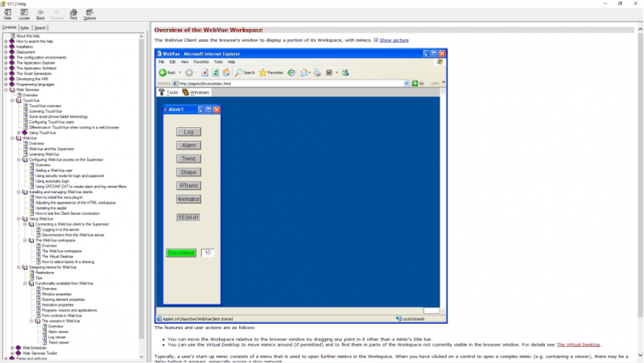Click the help page vertical scrollbar

point(640,192)
